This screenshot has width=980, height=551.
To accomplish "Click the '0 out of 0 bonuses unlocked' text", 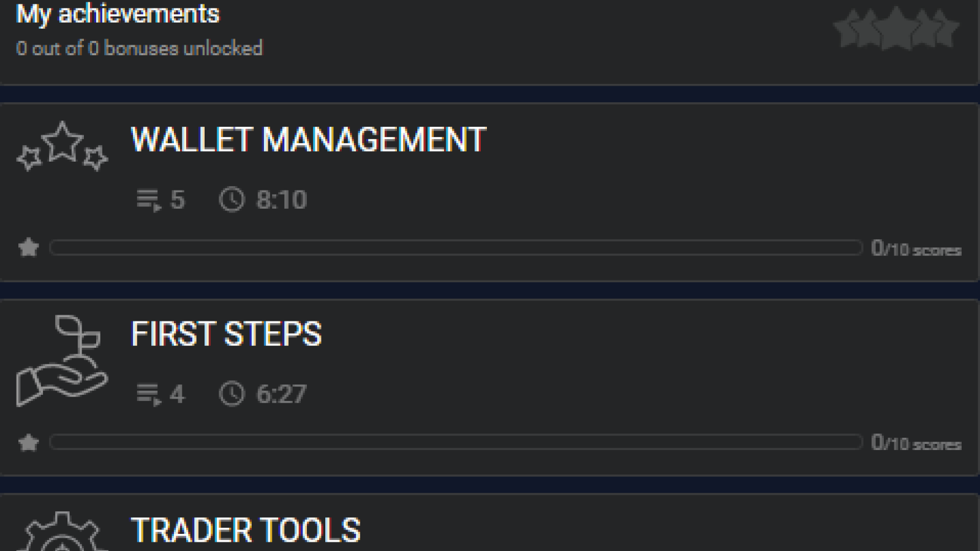I will [139, 48].
